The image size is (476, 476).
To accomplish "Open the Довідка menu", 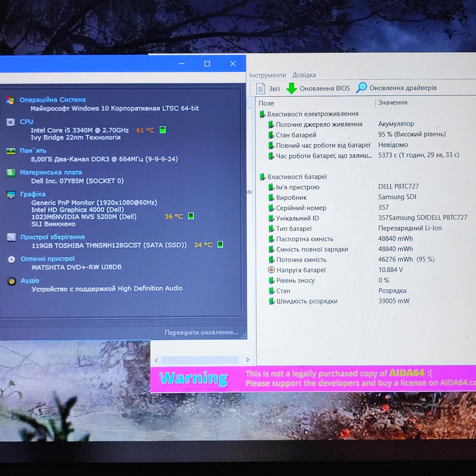I will pos(304,75).
